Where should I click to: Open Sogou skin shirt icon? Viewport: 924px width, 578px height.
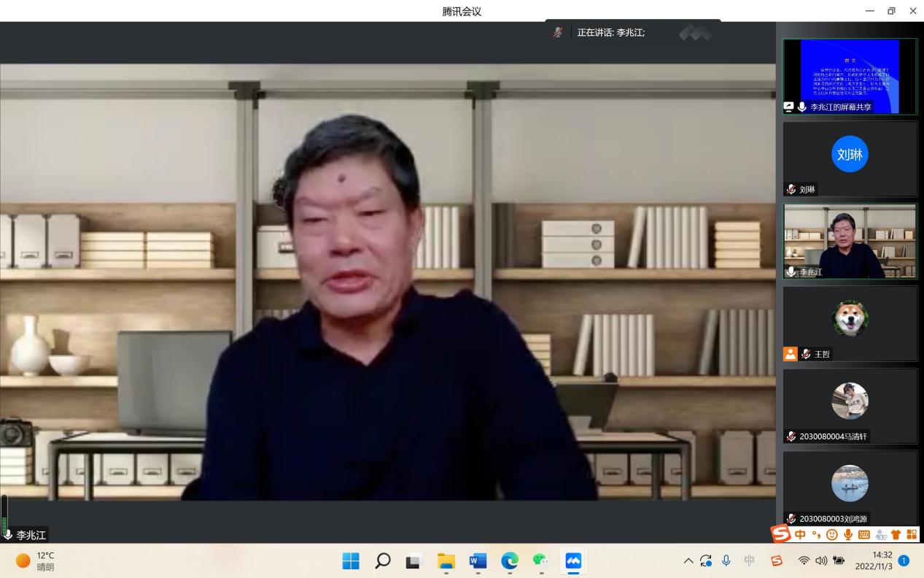coord(896,535)
